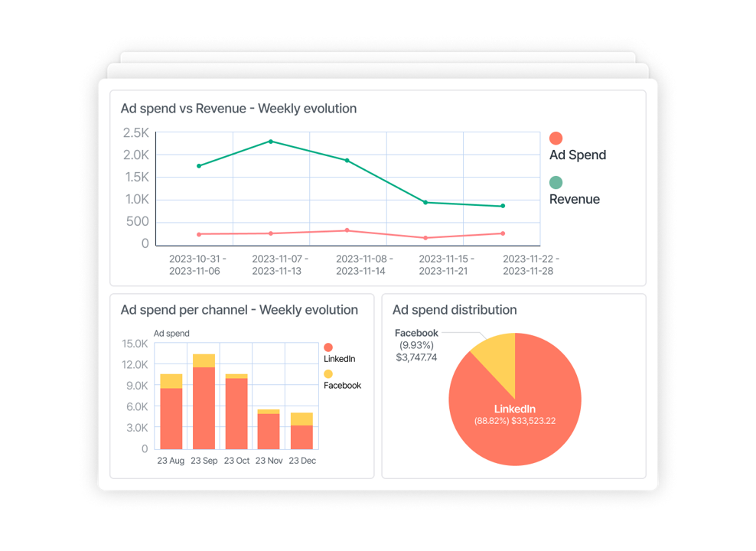Open the 2023-10-31 week label
Screen dimensions: 756x551
coord(196,264)
